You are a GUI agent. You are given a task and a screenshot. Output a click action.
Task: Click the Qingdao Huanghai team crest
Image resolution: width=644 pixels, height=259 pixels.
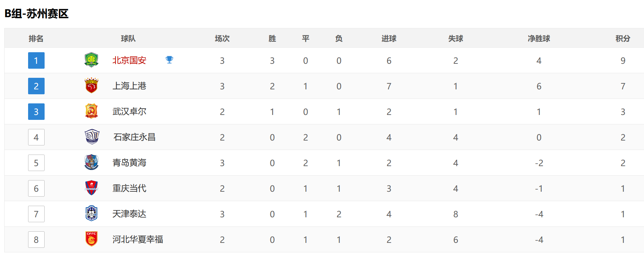[91, 162]
